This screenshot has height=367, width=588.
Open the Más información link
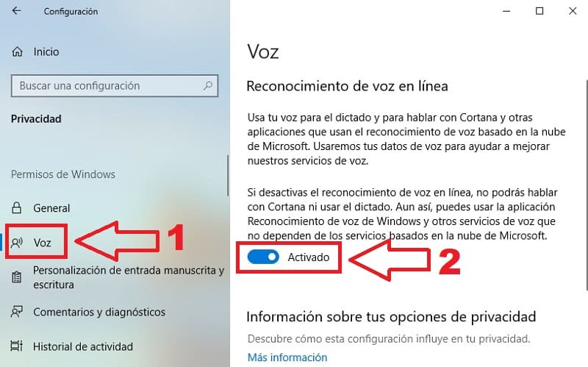(287, 357)
